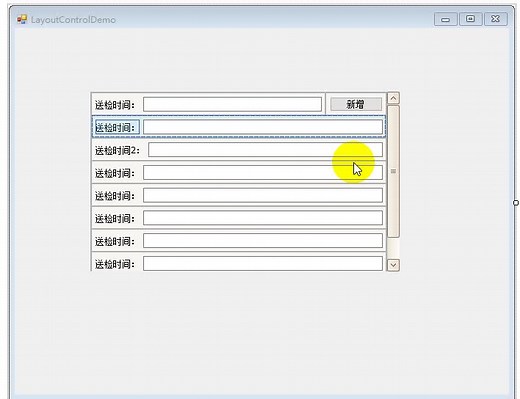Click the 送检时间2: label
The width and height of the screenshot is (520, 399).
pos(117,150)
